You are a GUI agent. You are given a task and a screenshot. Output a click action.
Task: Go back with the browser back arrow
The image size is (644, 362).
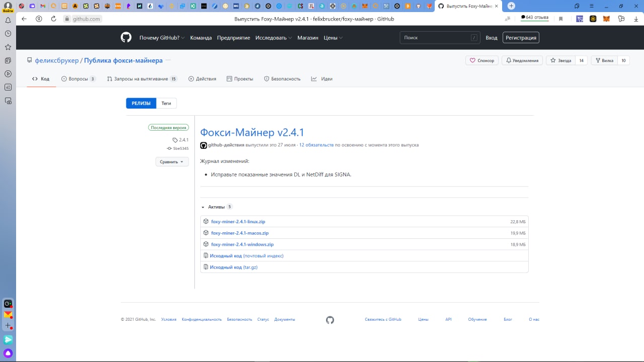[24, 19]
